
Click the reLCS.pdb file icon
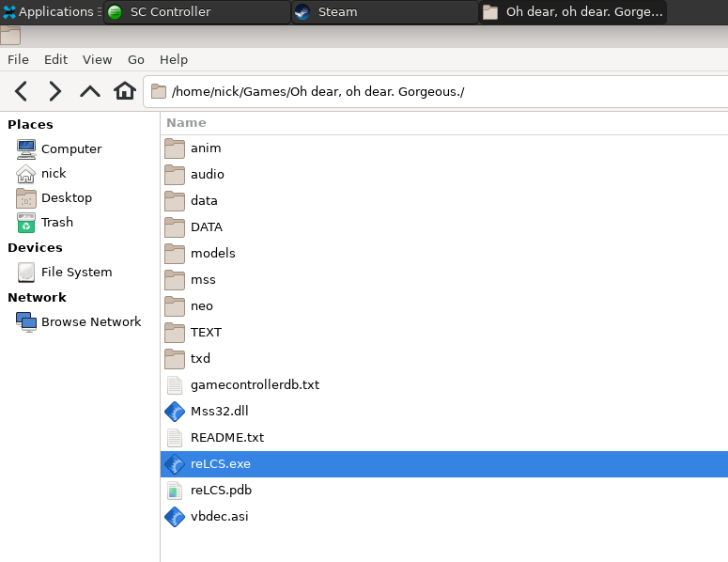point(174,491)
